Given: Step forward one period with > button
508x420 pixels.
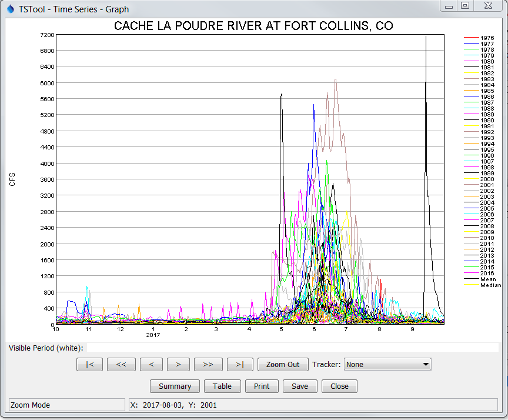Looking at the screenshot, I should [178, 364].
